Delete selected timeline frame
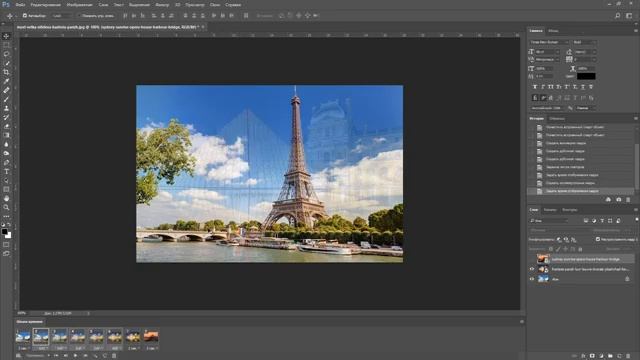 (114, 356)
